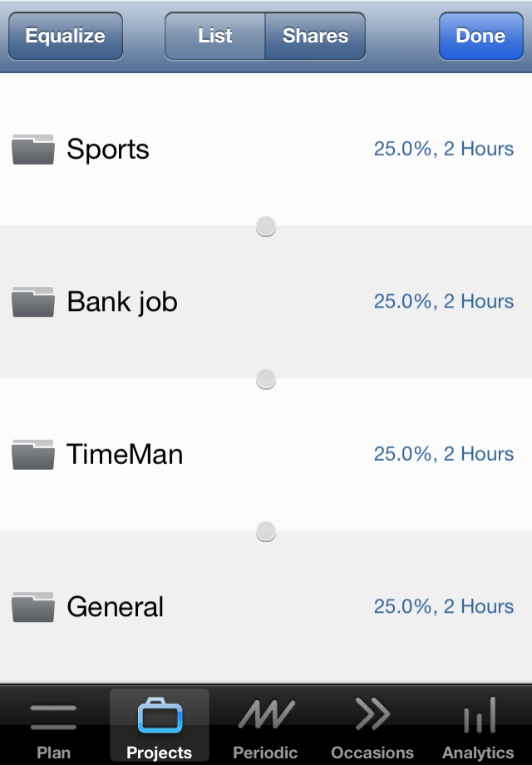Open the Bank job folder icon

32,300
